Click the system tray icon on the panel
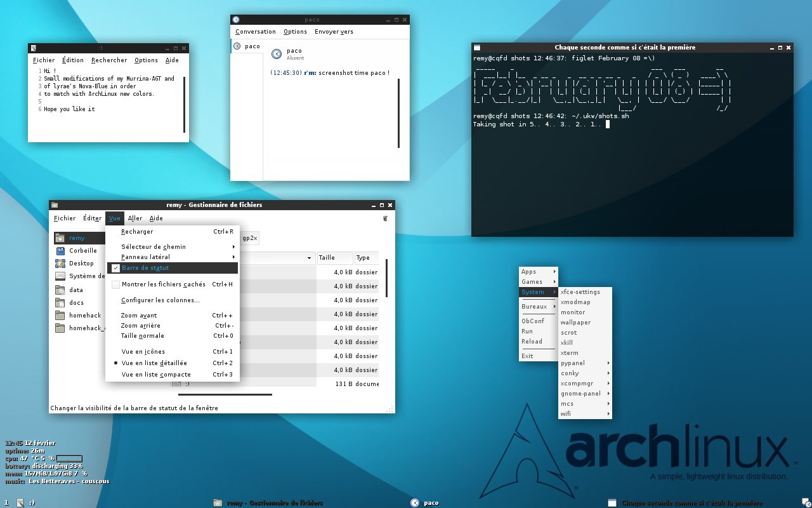812x508 pixels. click(806, 503)
